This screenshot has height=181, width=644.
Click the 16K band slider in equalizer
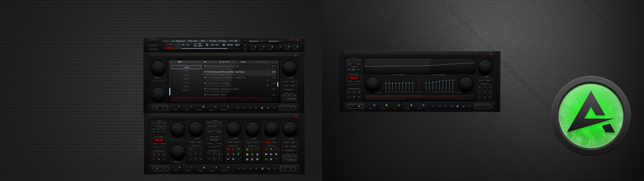(x=453, y=83)
